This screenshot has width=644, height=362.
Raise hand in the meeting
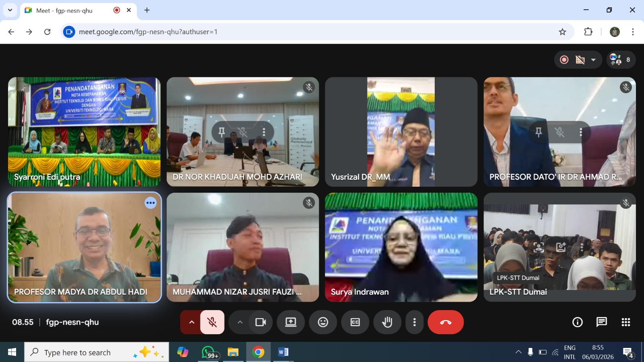(387, 322)
